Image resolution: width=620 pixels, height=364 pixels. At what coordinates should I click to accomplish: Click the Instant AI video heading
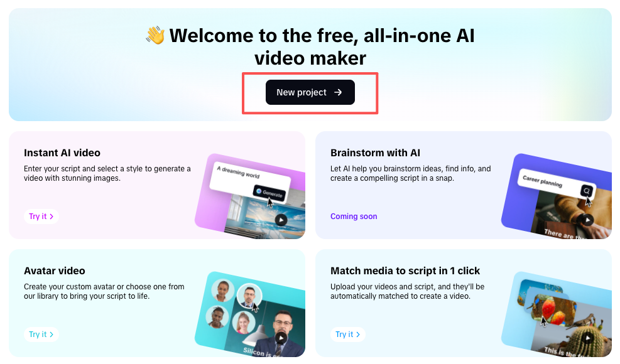coord(62,153)
